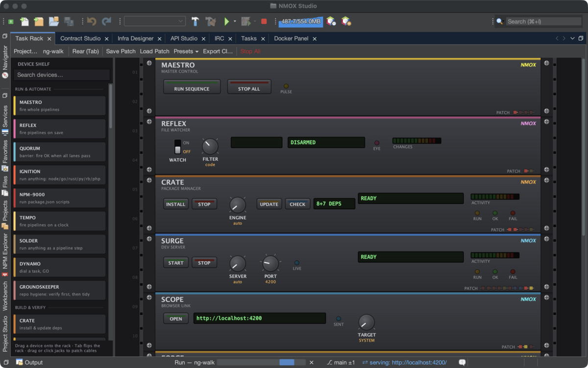Open the Navigator side panel
The height and width of the screenshot is (368, 588).
point(5,61)
